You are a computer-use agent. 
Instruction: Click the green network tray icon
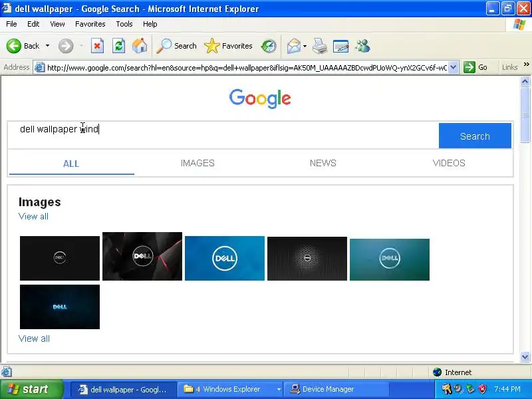470,389
